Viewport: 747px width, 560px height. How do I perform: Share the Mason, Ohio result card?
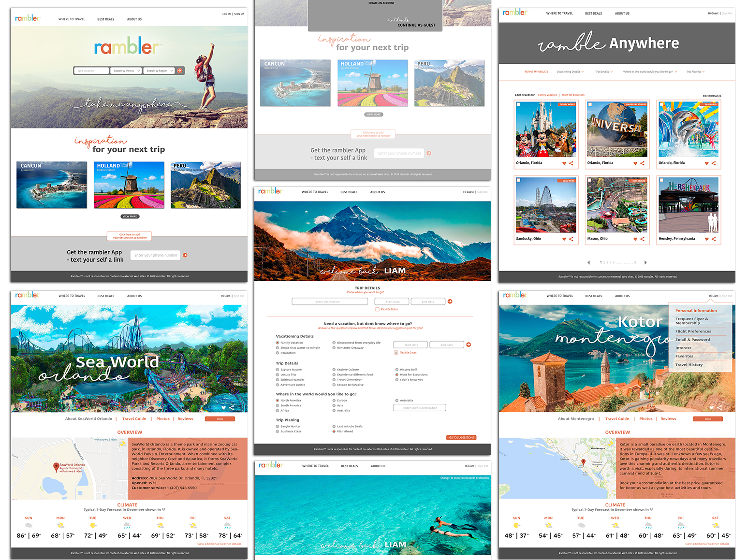pyautogui.click(x=642, y=239)
